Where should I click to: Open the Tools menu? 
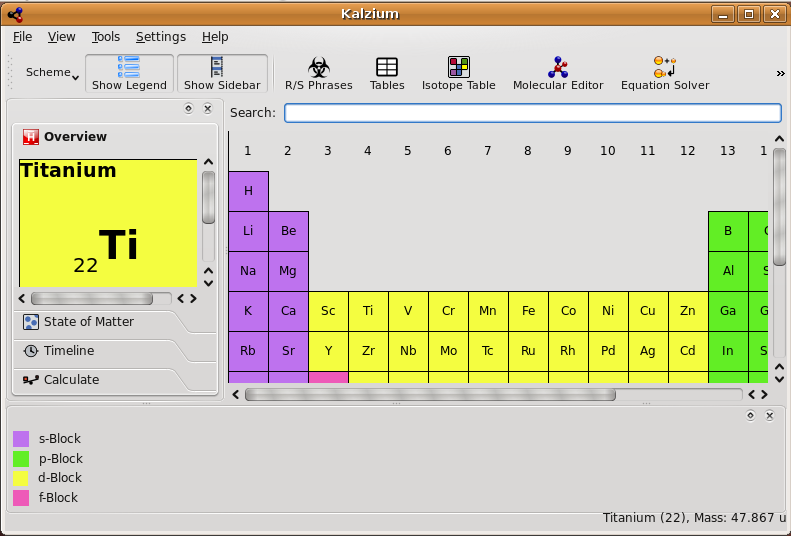coord(105,37)
